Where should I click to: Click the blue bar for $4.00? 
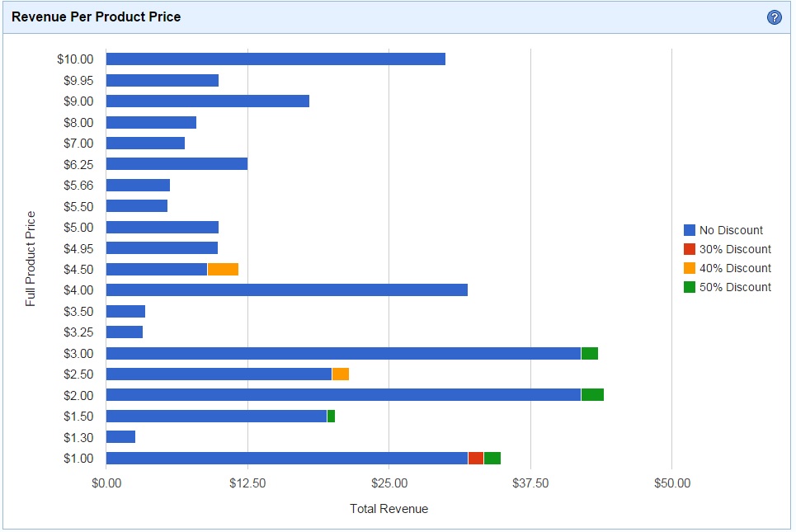click(x=287, y=290)
